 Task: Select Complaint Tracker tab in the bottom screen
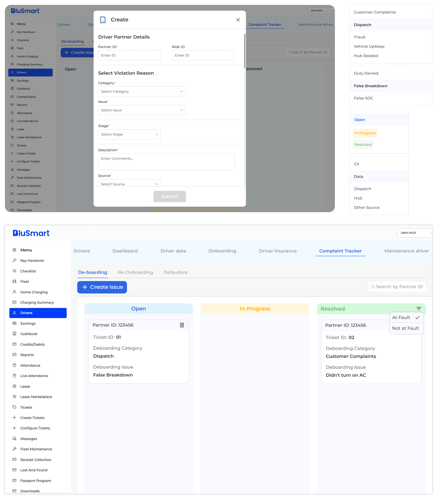[x=340, y=251]
